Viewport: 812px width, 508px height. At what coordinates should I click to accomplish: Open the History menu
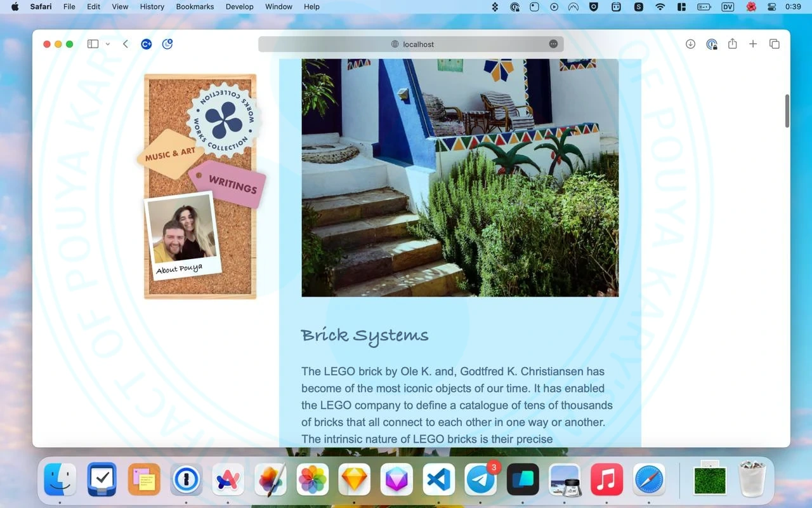click(x=152, y=6)
